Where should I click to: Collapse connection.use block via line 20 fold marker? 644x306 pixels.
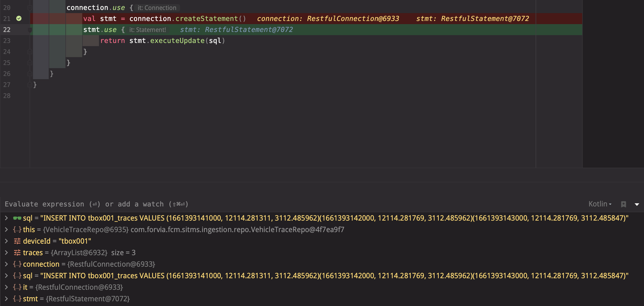29,8
